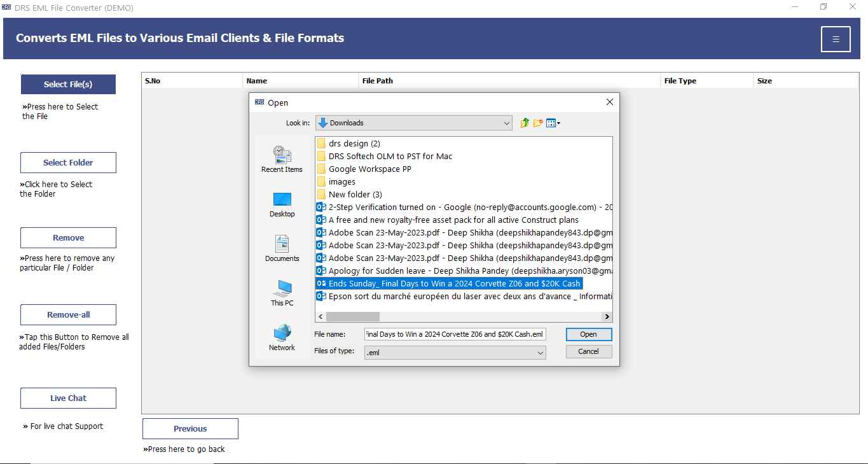
Task: Select the Epson sort du marché email file
Action: (x=464, y=296)
